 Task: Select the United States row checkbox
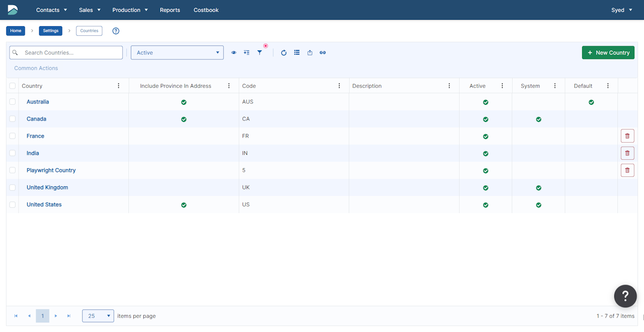click(x=13, y=205)
